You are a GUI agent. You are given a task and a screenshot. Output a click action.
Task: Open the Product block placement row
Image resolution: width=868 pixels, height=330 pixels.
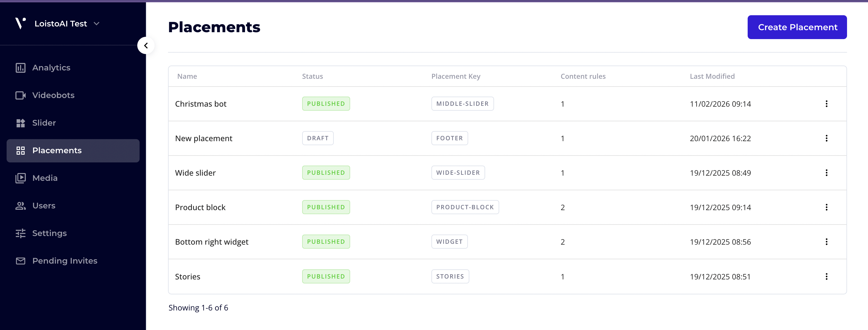pos(200,207)
